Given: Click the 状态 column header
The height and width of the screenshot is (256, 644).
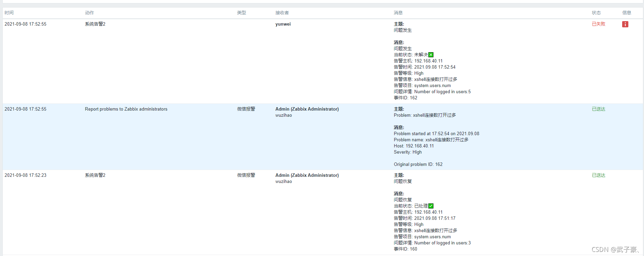Looking at the screenshot, I should (x=596, y=13).
